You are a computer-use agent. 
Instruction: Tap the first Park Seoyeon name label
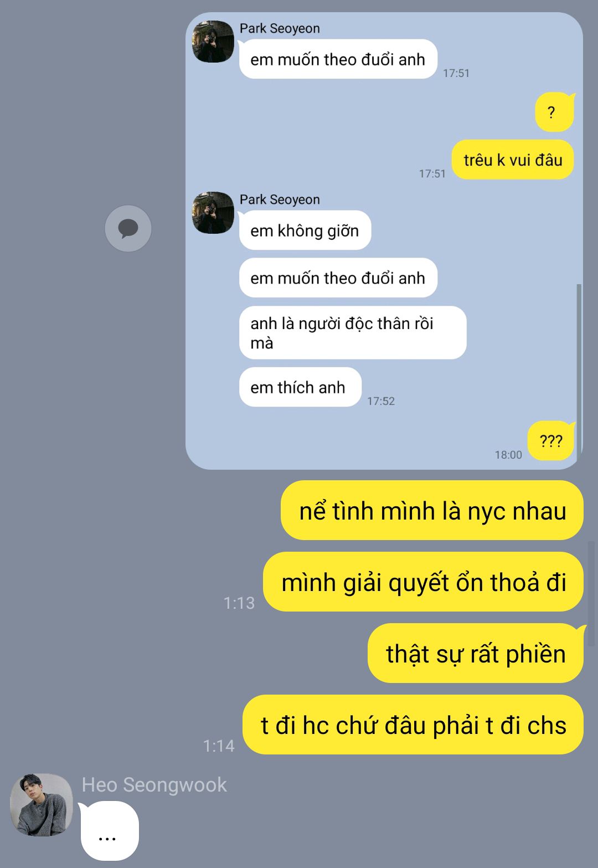[280, 28]
